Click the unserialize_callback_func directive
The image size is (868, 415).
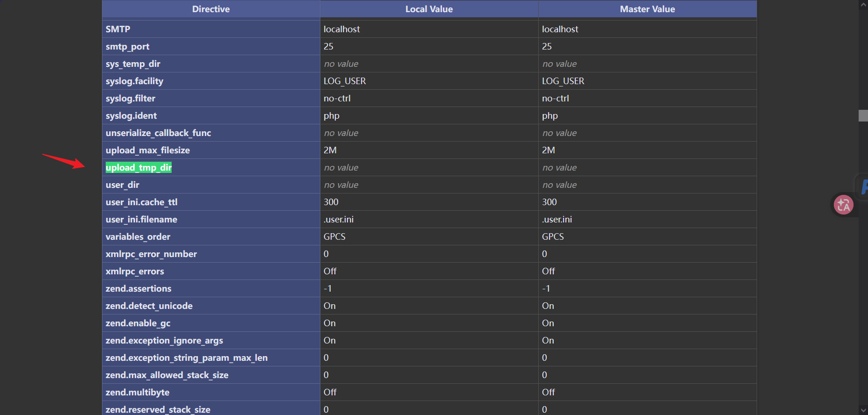pyautogui.click(x=158, y=133)
